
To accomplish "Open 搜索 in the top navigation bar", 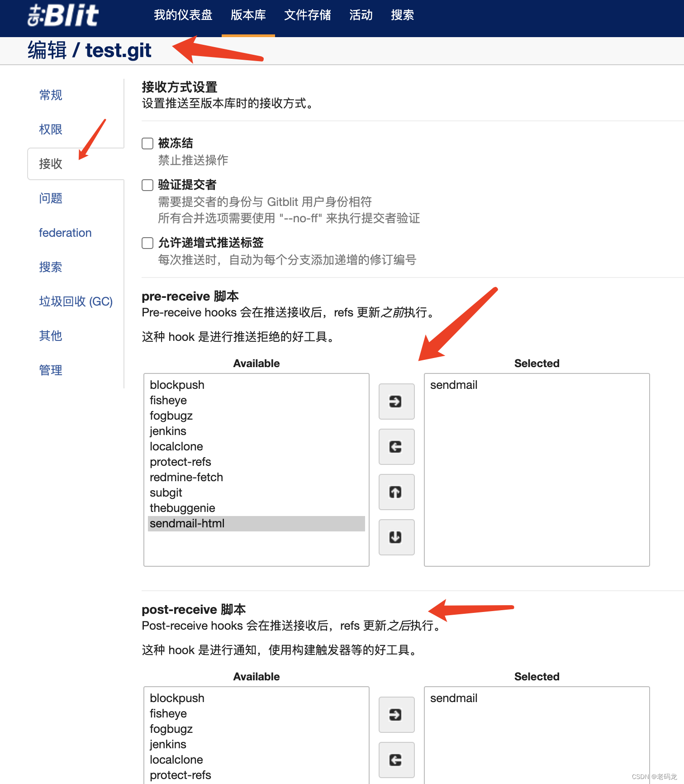I will coord(403,15).
